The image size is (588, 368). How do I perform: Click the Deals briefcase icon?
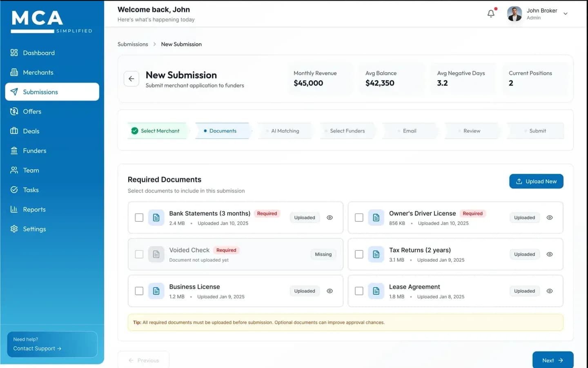pos(14,131)
